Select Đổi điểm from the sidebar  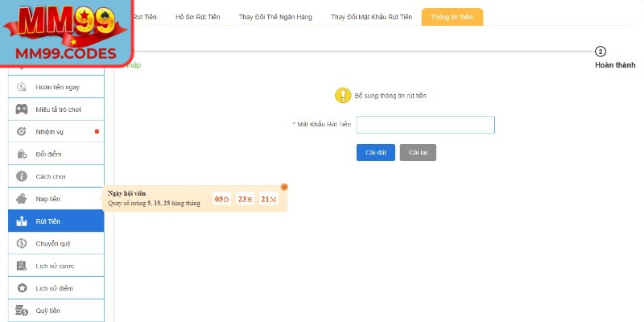[x=56, y=154]
